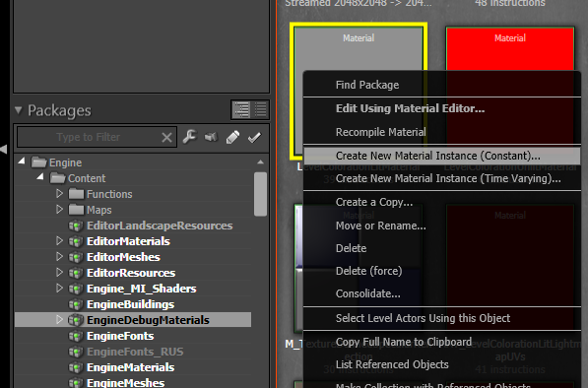Screen dimensions: 588x388
Task: Switch to flat list view of packages
Action: tap(260, 110)
